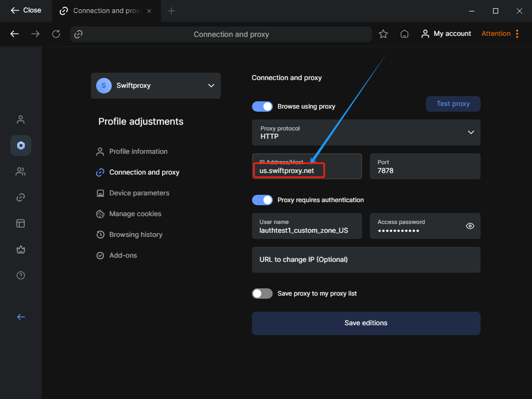This screenshot has width=532, height=399.
Task: Open the profiles hexagon sidebar icon
Action: coord(21,145)
